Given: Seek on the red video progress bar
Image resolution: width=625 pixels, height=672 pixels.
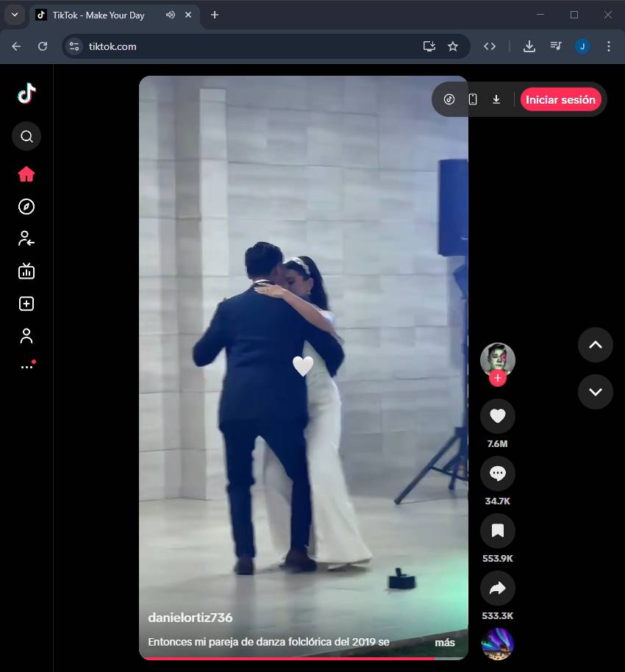Looking at the screenshot, I should tap(294, 658).
